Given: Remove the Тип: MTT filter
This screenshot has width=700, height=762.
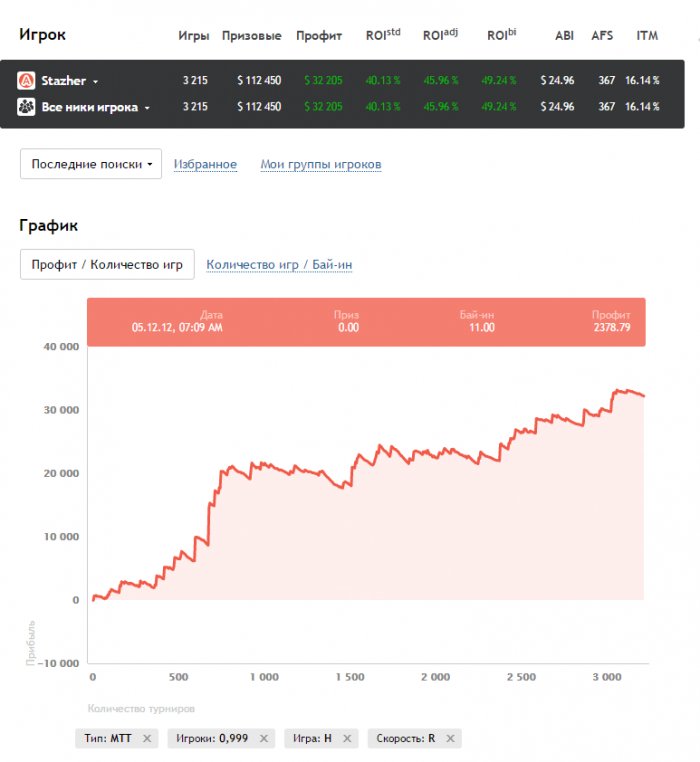Looking at the screenshot, I should tap(146, 739).
